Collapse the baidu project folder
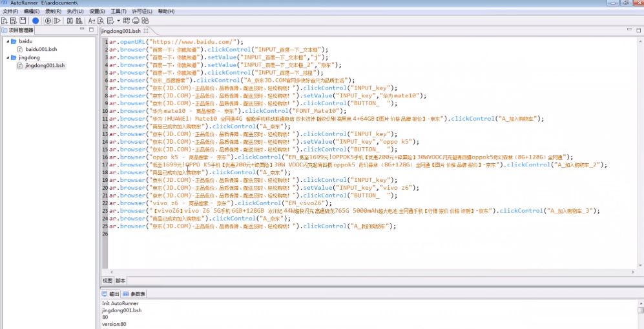 (6, 41)
